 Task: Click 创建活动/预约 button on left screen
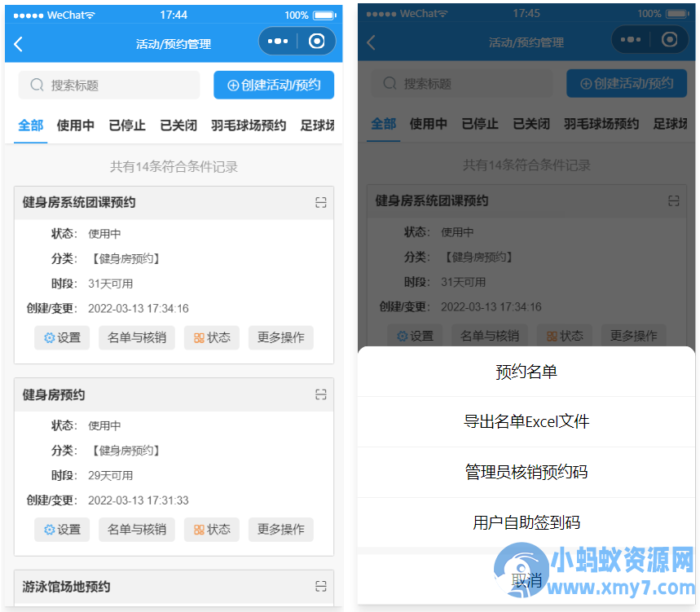(274, 85)
